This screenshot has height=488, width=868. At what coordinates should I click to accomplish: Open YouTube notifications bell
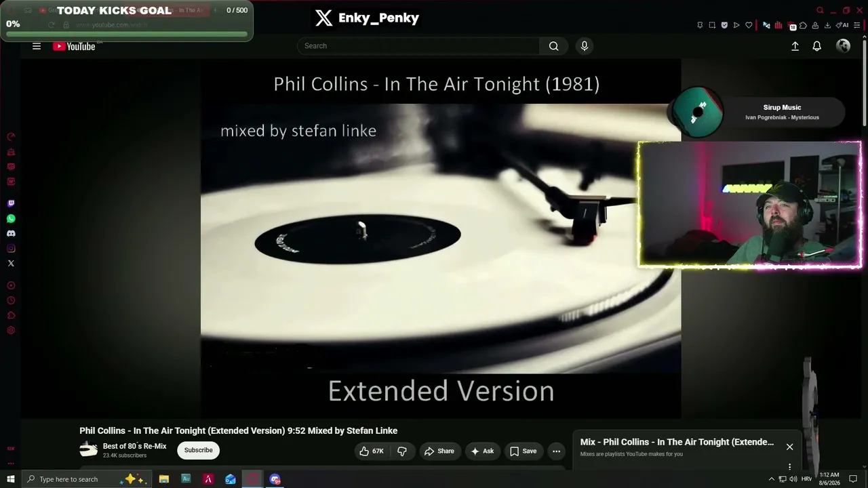click(x=817, y=46)
